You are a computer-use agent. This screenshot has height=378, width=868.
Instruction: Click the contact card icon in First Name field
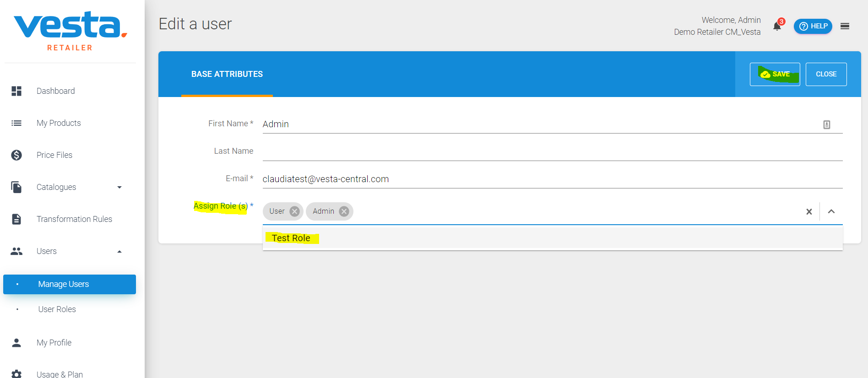[x=827, y=124]
